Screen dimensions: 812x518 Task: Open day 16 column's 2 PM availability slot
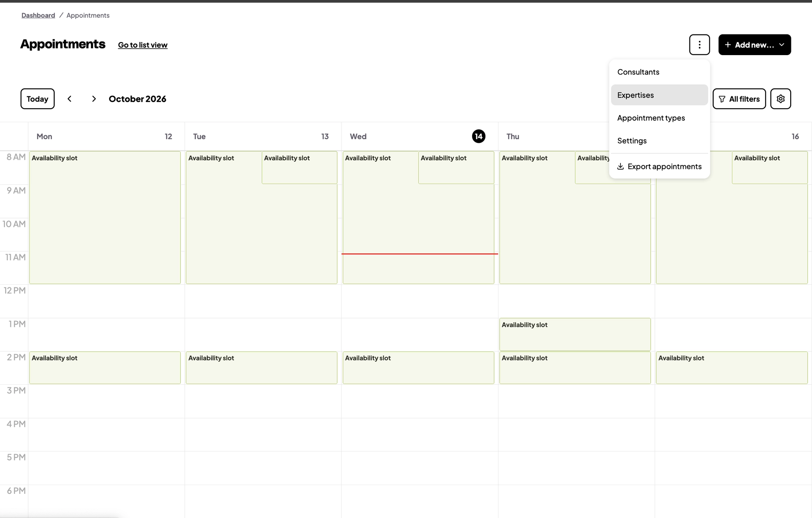tap(732, 368)
